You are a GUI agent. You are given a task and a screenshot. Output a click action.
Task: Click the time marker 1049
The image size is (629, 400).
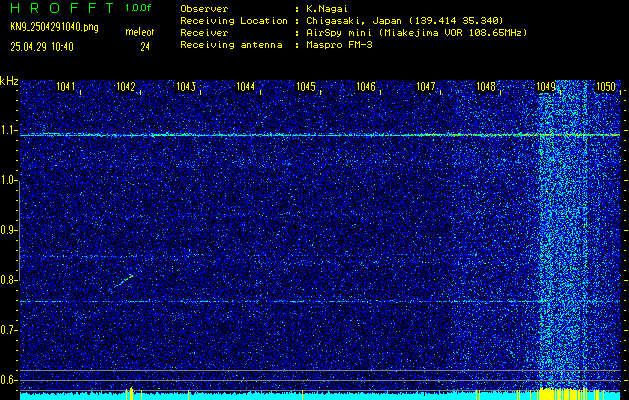tap(546, 86)
